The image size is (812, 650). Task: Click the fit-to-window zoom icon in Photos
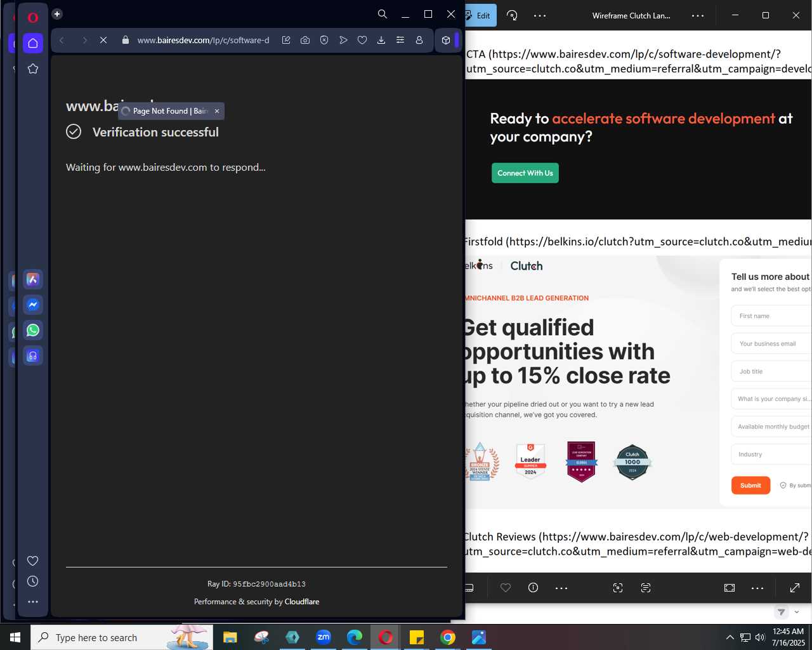tap(730, 588)
